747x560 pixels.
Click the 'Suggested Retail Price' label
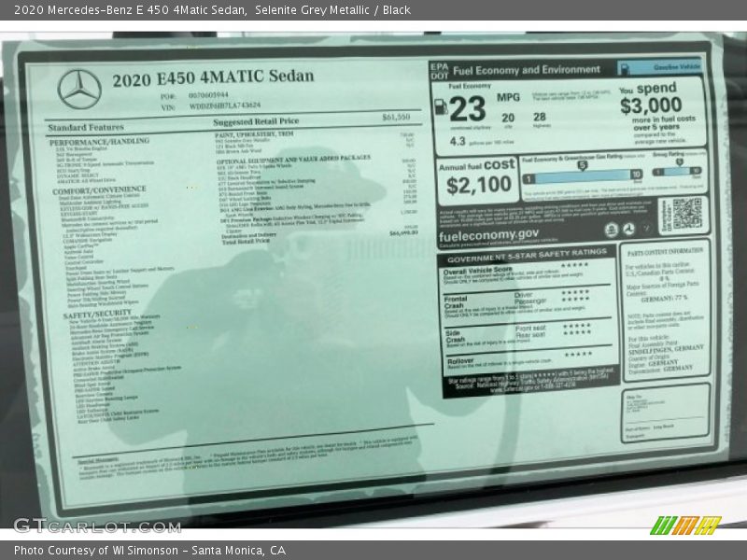[256, 122]
